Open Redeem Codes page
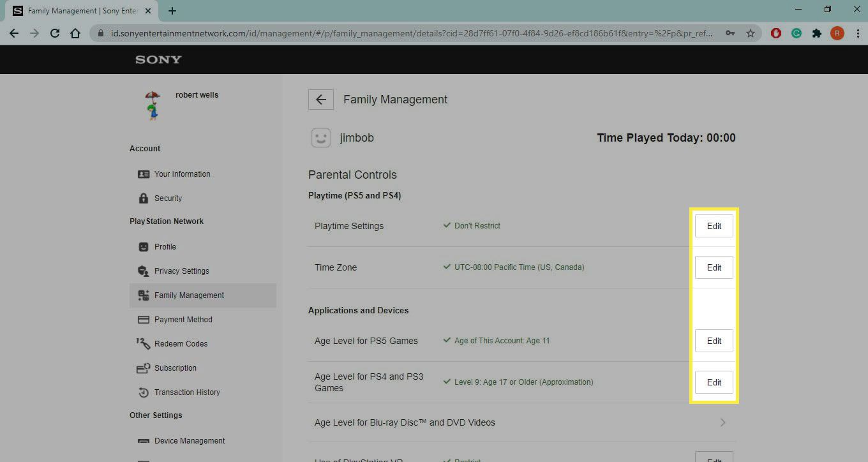The height and width of the screenshot is (462, 868). coord(181,344)
